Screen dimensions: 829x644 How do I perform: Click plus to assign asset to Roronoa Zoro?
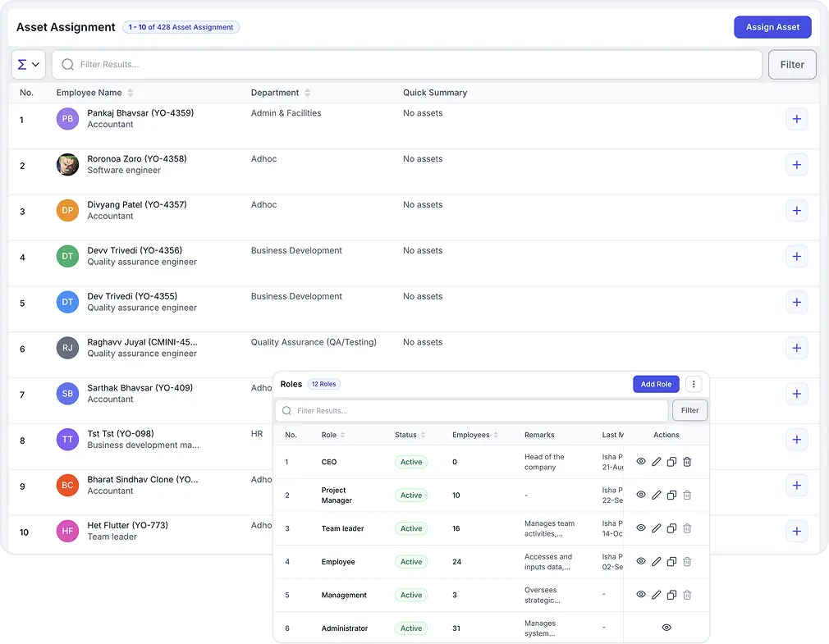coord(796,164)
